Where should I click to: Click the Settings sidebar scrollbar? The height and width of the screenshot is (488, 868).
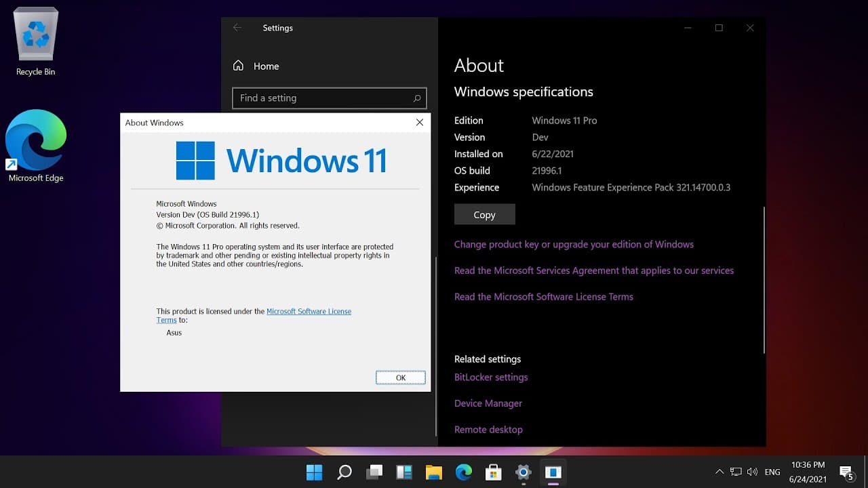(435, 346)
